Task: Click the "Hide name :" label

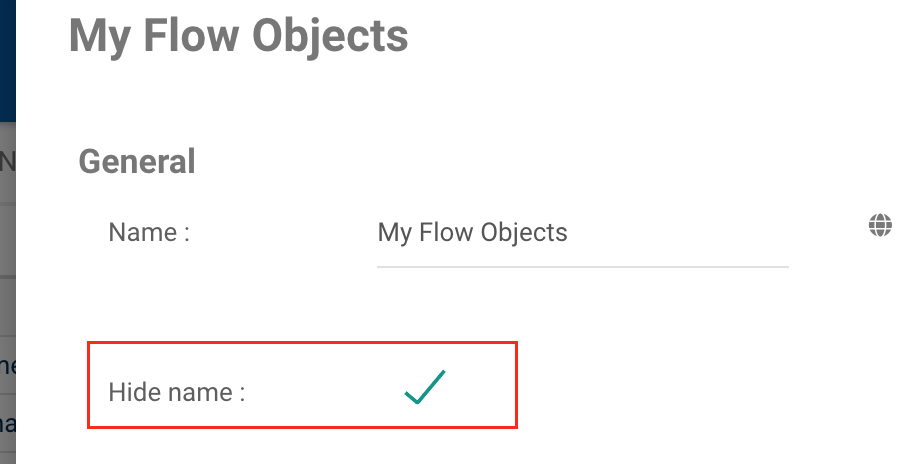Action: pos(176,392)
